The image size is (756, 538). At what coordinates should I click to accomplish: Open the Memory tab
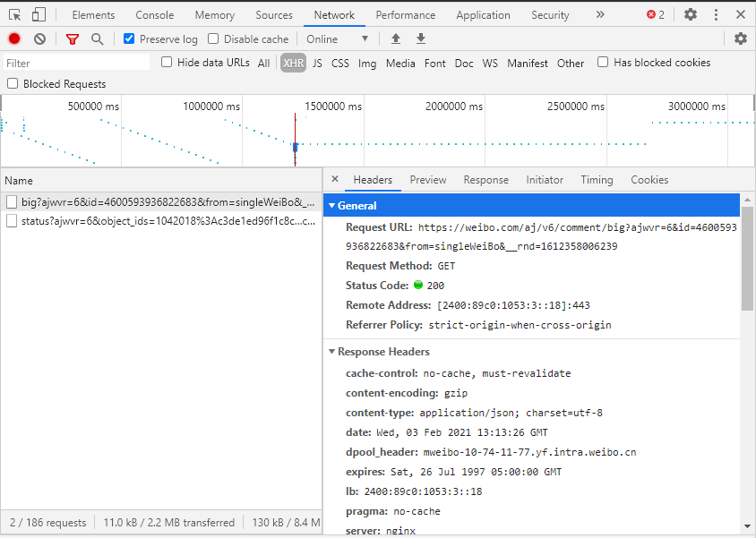[x=215, y=15]
